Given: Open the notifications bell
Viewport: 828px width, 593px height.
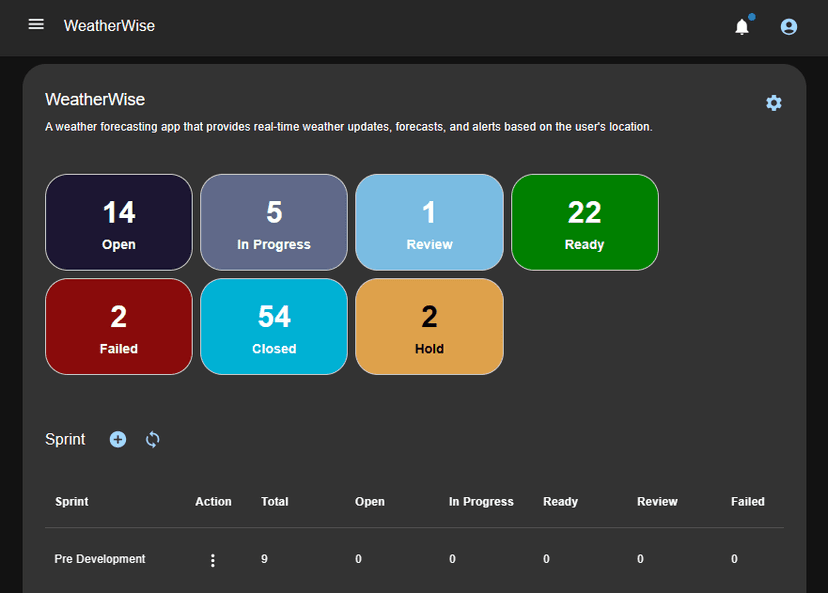Looking at the screenshot, I should coord(742,27).
